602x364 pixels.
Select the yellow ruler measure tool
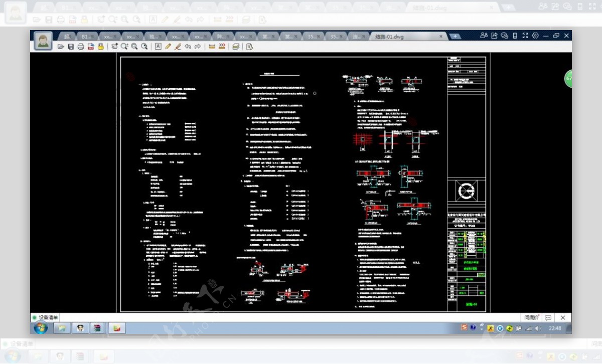coord(212,47)
